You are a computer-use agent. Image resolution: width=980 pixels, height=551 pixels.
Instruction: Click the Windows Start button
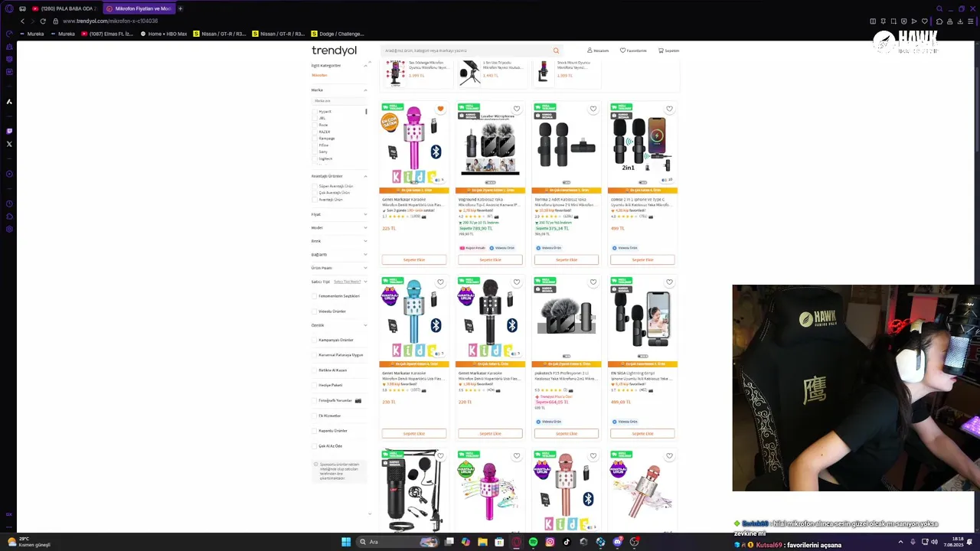pos(346,542)
